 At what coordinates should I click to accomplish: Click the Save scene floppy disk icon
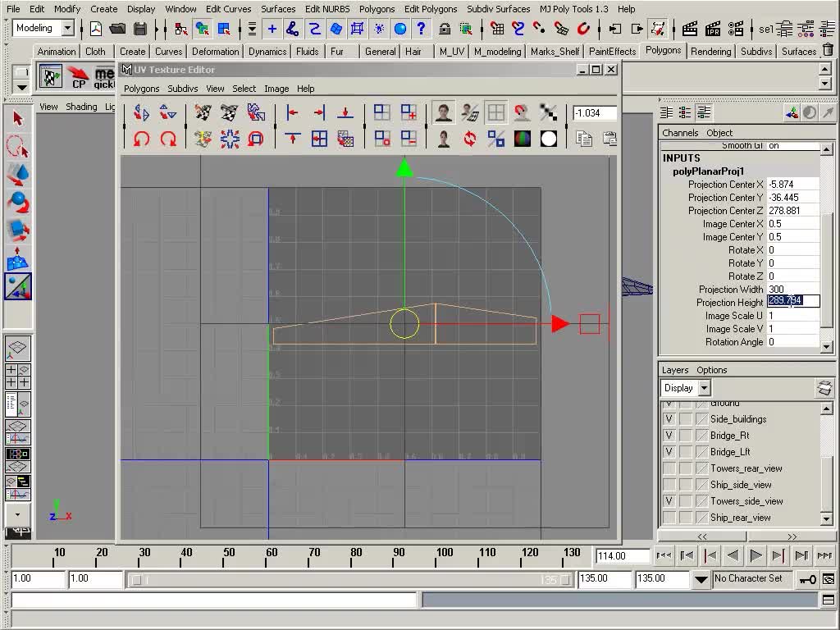coord(140,29)
